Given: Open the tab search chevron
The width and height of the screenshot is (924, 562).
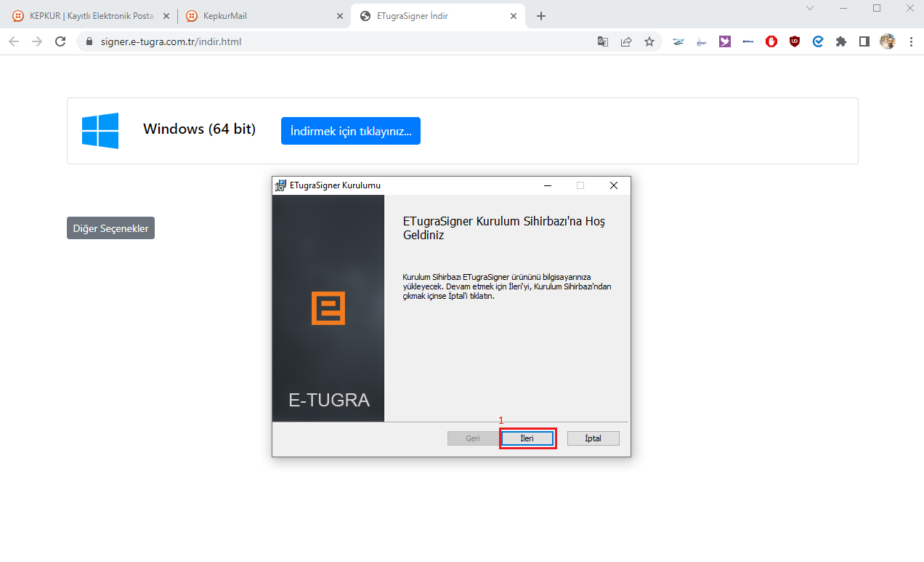Looking at the screenshot, I should click(810, 8).
